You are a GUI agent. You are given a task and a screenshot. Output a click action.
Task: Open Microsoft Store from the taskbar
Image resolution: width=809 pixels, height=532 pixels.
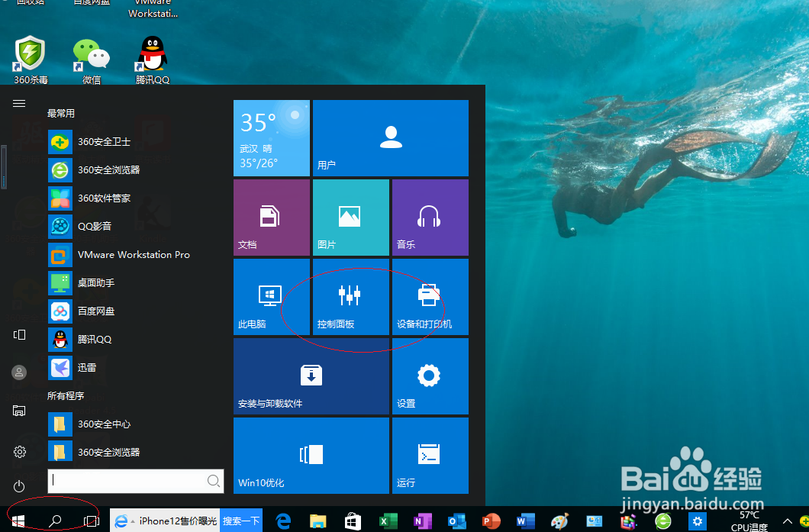(353, 521)
